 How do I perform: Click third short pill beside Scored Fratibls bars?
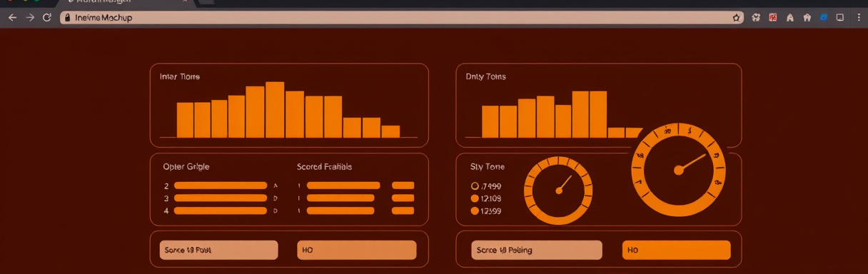click(x=403, y=211)
